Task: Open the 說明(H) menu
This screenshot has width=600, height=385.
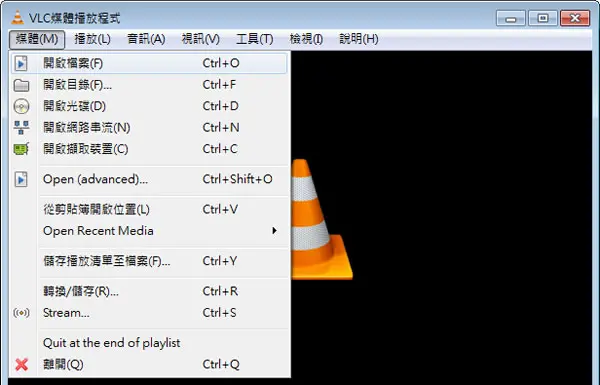Action: tap(359, 39)
